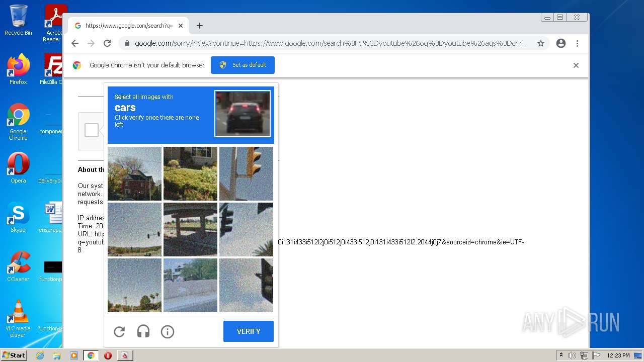Launch FileZilla Client from the desktop

point(52,69)
